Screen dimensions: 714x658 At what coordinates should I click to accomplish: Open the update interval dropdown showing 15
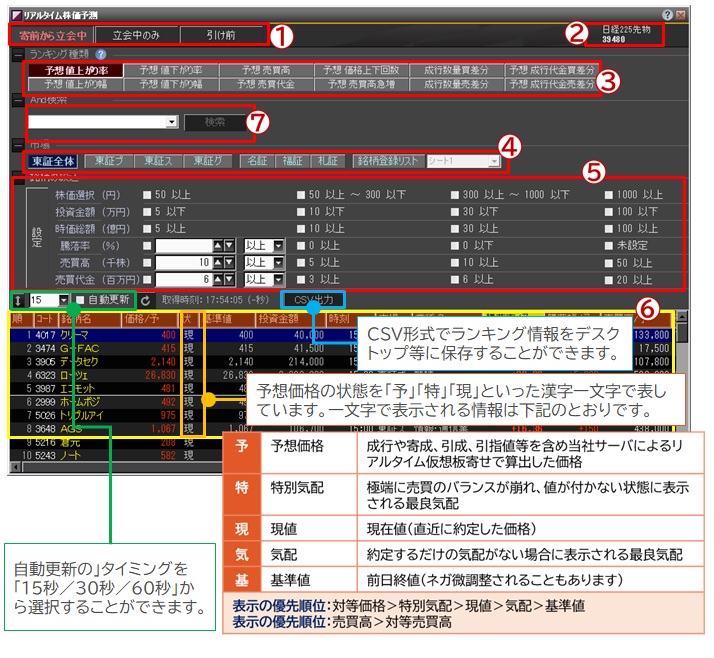coord(64,299)
